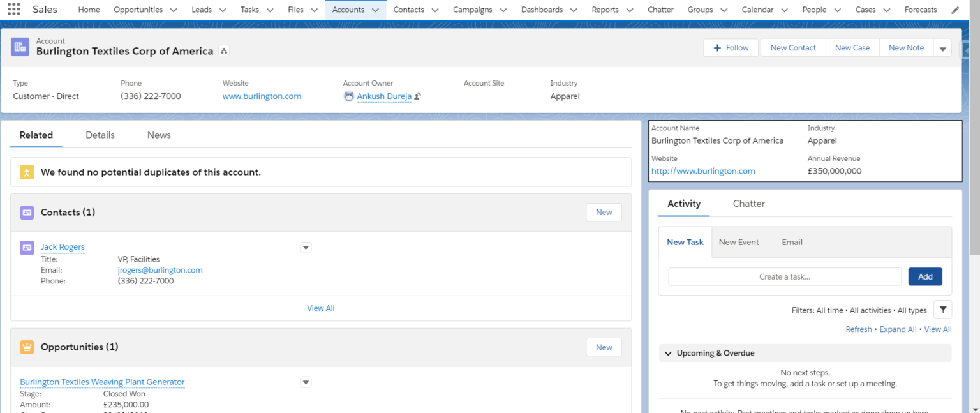Click the change owner icon beside Ankush Dureja

(417, 96)
